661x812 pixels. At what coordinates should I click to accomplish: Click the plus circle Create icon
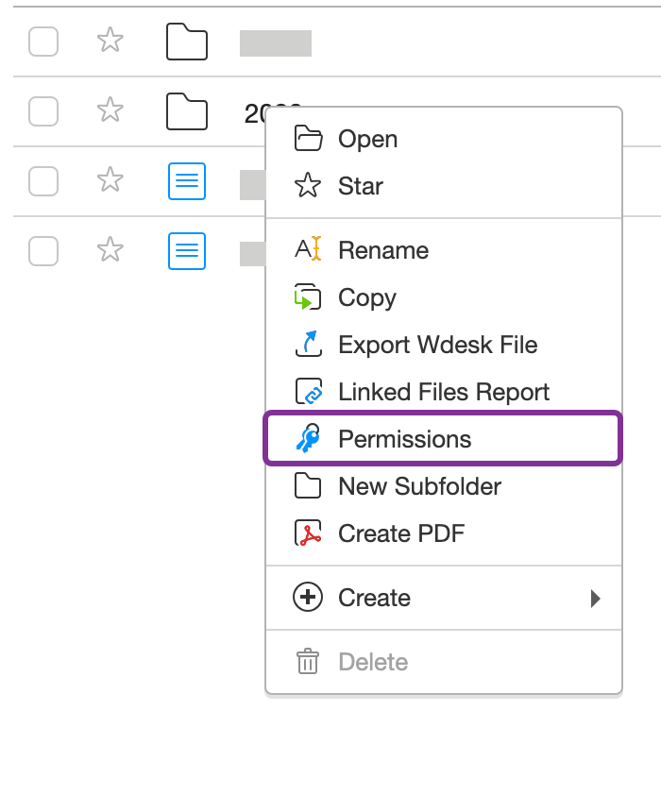pos(308,598)
